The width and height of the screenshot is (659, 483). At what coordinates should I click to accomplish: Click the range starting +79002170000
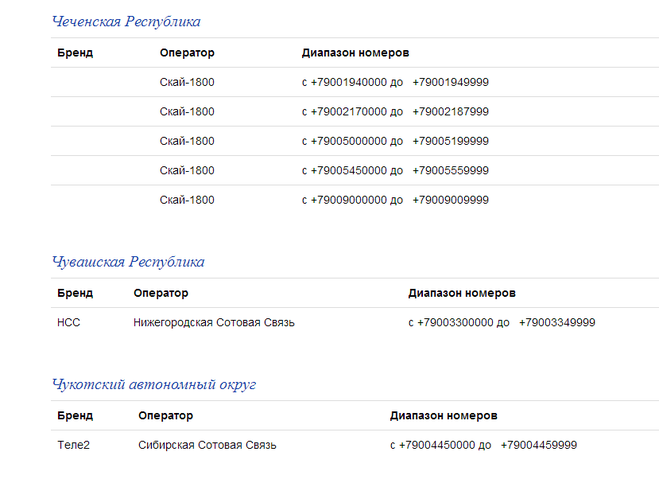(395, 111)
